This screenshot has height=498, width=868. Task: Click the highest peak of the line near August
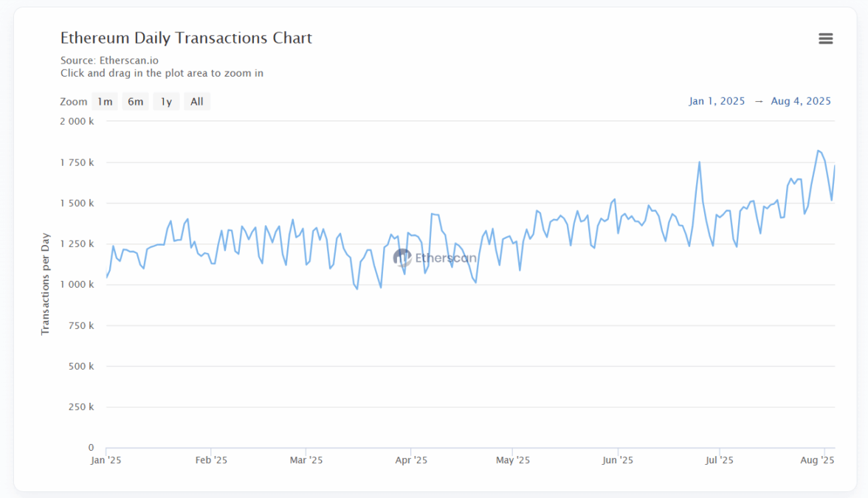click(x=818, y=151)
